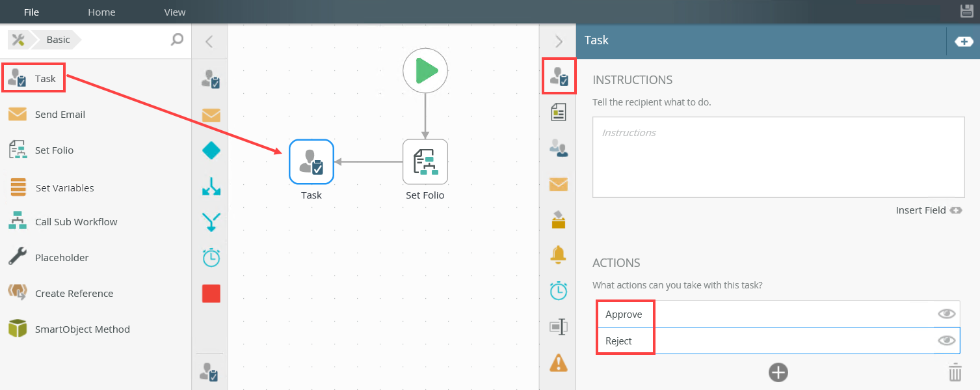The width and height of the screenshot is (980, 390).
Task: Toggle visibility eye for Approve action
Action: (x=947, y=314)
